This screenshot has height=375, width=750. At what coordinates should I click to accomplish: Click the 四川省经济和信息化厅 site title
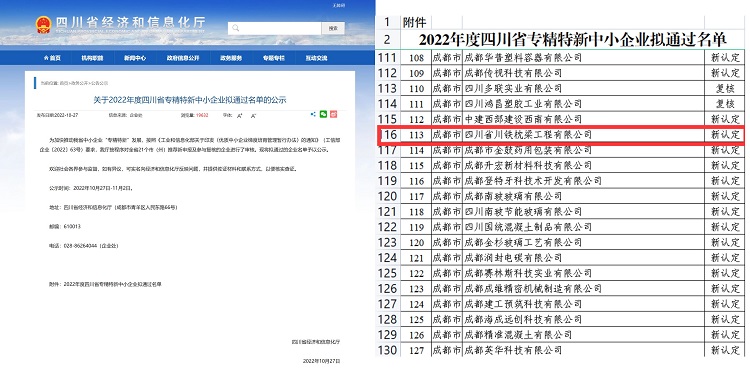click(130, 22)
